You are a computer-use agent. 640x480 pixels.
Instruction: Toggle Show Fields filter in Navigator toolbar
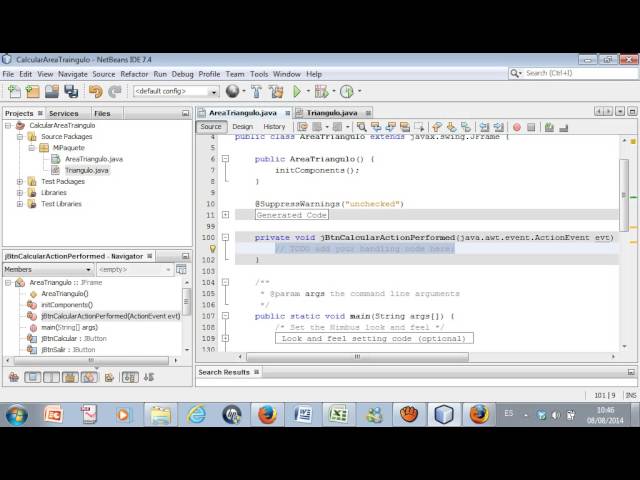click(x=32, y=377)
